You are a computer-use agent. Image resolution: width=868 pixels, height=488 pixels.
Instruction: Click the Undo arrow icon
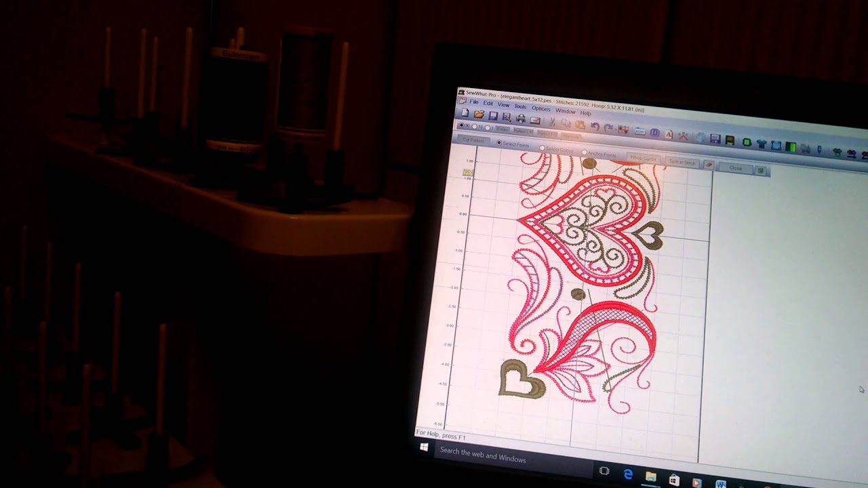point(595,126)
